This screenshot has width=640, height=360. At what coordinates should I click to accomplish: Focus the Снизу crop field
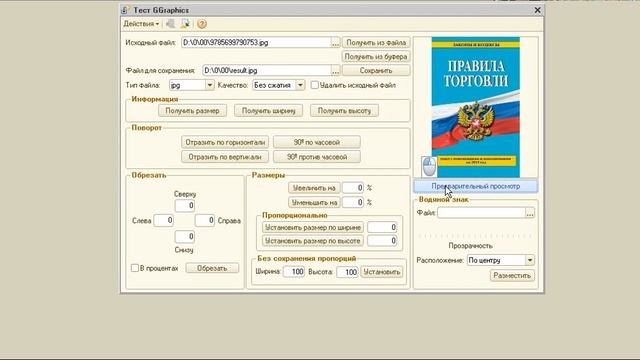(x=184, y=237)
